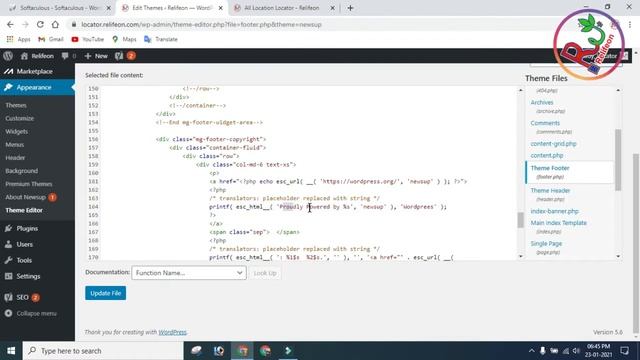The image size is (640, 360).
Task: Click the taskbar volume icon
Action: click(576, 351)
